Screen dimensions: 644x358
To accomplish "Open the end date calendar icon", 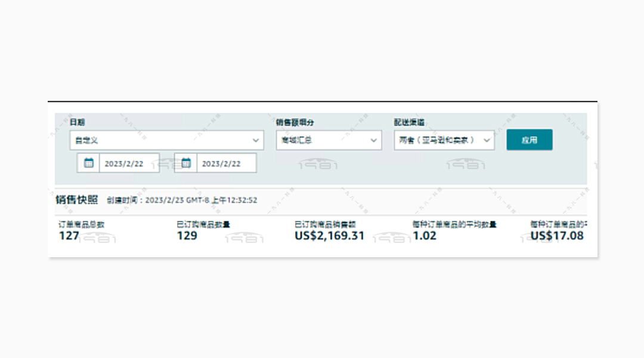I will [x=186, y=163].
